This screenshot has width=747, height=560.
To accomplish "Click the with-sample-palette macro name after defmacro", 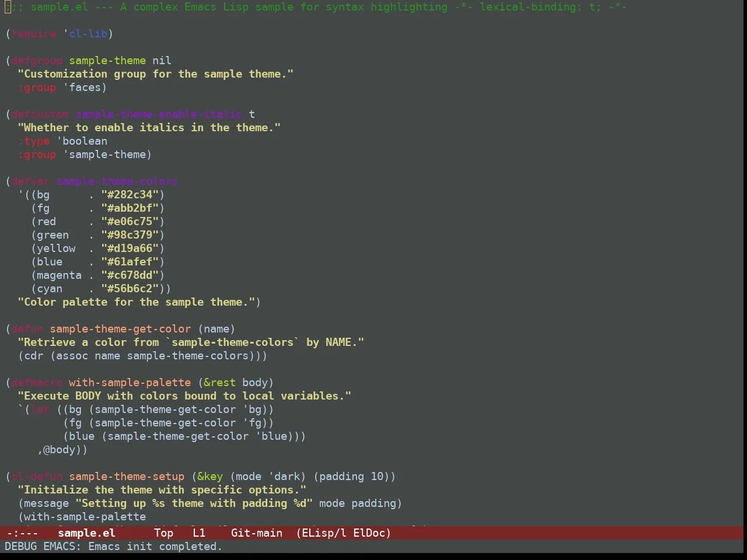I will [130, 383].
